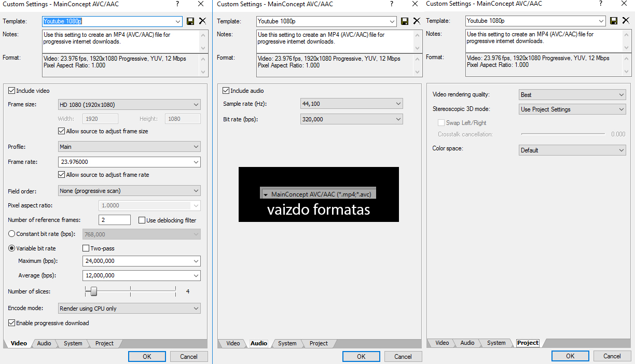Image resolution: width=635 pixels, height=364 pixels.
Task: Click help question mark in Project dialog title bar
Action: [601, 4]
